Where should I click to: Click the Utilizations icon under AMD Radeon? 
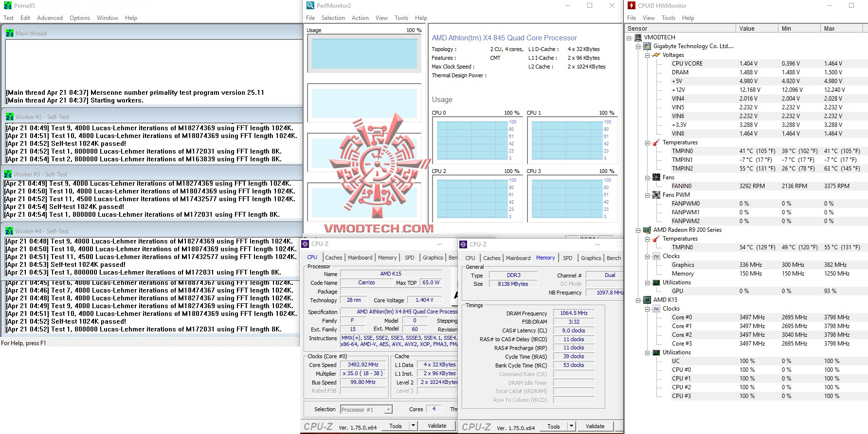656,282
